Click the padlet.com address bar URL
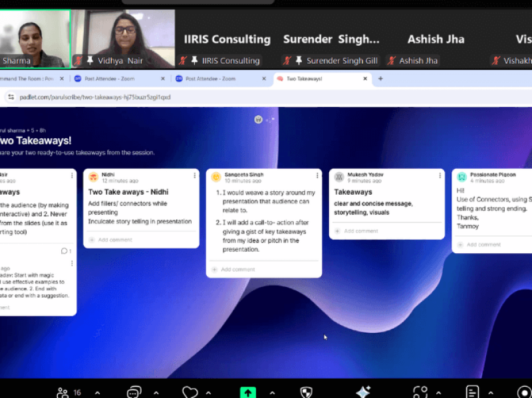 [x=95, y=97]
